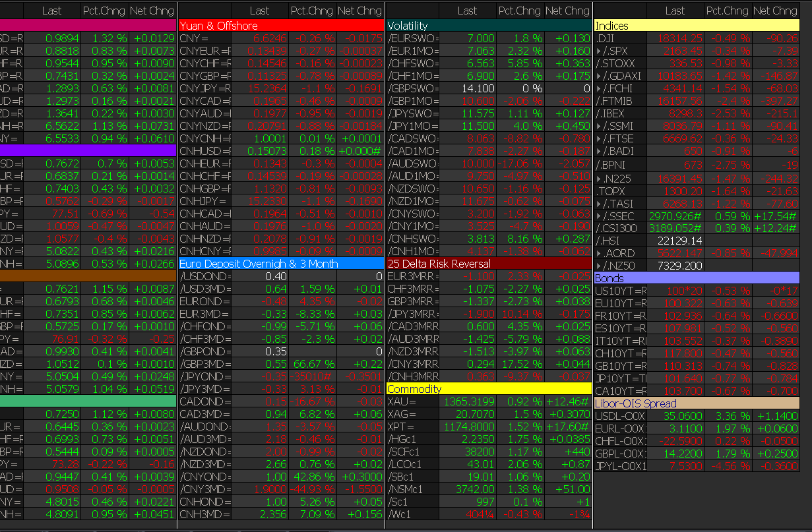The image size is (812, 532).
Task: Expand the /.BADI index row arrow
Action: (x=598, y=152)
